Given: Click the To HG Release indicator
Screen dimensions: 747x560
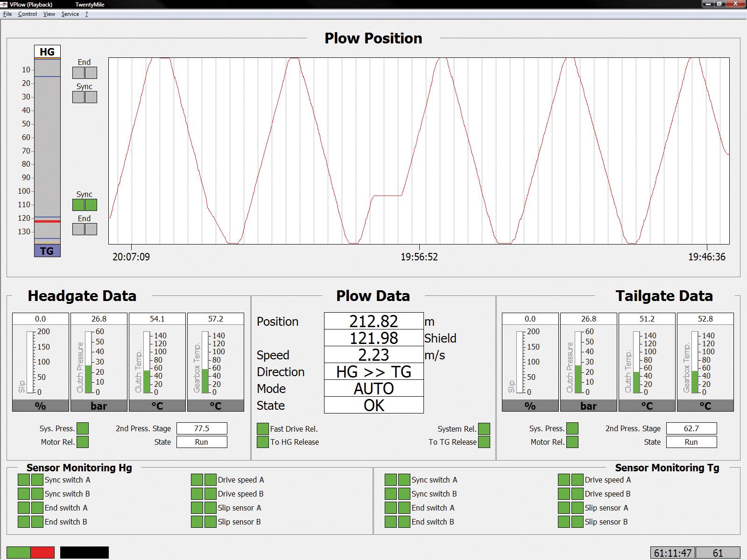Looking at the screenshot, I should click(x=263, y=442).
